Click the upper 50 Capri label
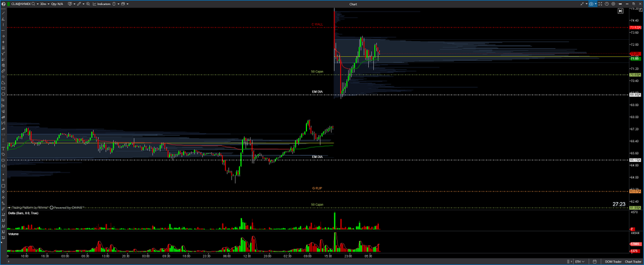644x265 pixels. [x=317, y=71]
